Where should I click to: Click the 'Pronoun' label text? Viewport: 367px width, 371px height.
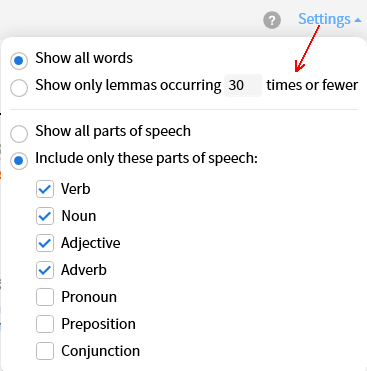coord(89,297)
